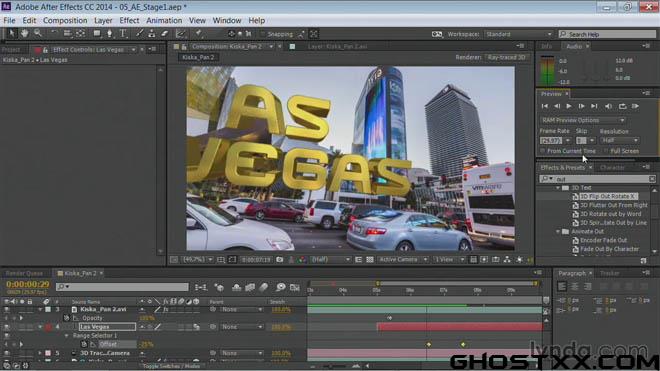The width and height of the screenshot is (660, 371).
Task: Toggle Frame Blending timeline switch icon
Action: pyautogui.click(x=250, y=288)
